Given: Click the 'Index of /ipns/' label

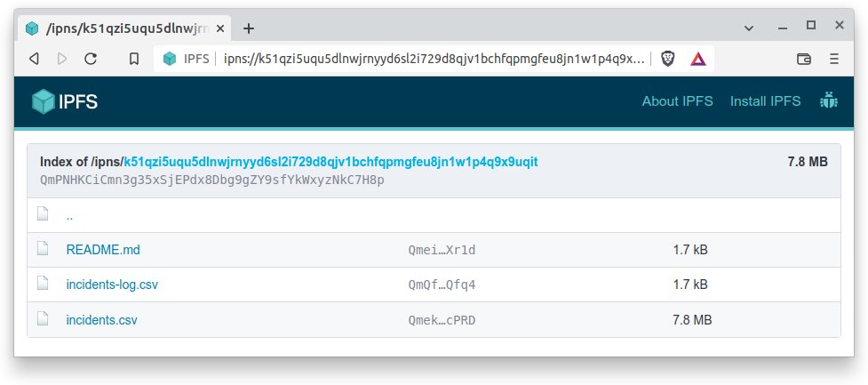Looking at the screenshot, I should [82, 162].
